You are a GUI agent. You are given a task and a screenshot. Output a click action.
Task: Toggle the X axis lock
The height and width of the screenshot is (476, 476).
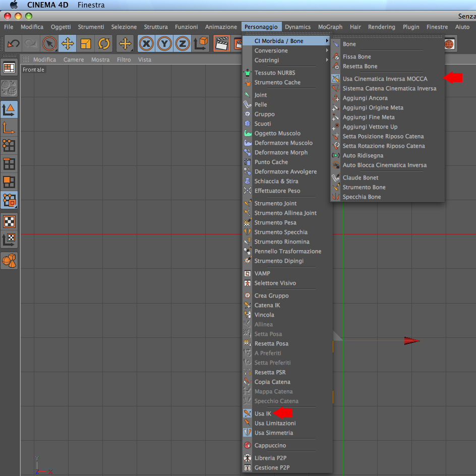coord(146,44)
